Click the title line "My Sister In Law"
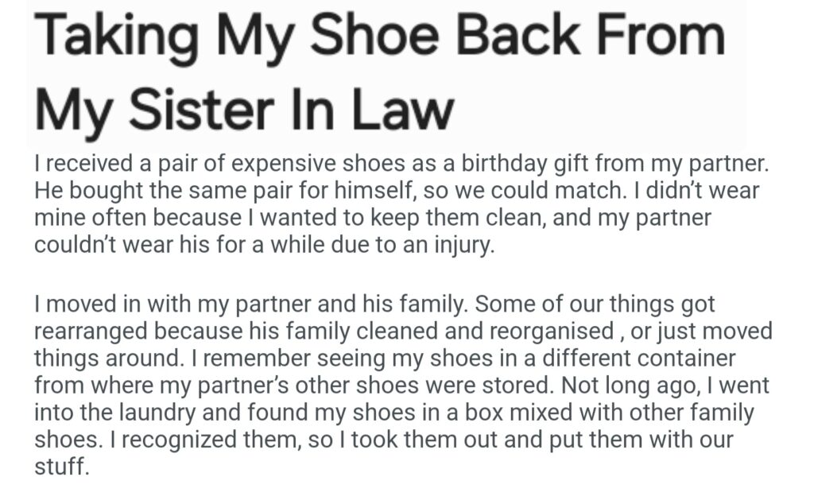 click(243, 110)
